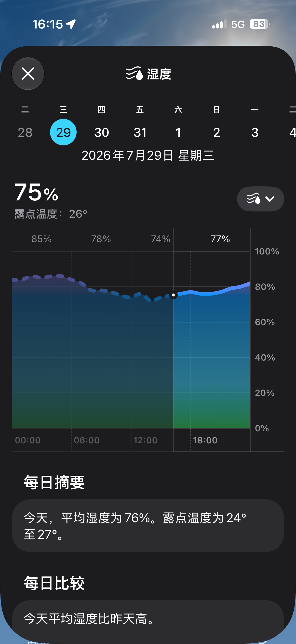Open the weather metric dropdown selector

[260, 199]
